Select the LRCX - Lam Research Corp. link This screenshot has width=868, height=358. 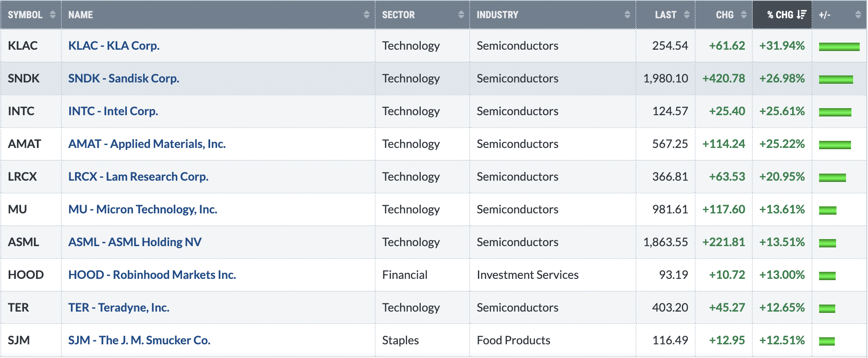tap(138, 177)
